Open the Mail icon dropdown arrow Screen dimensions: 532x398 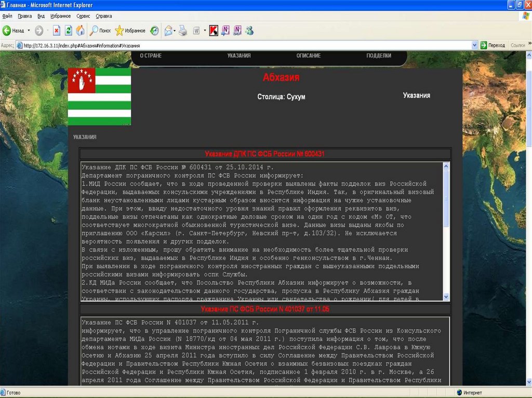pyautogui.click(x=175, y=31)
